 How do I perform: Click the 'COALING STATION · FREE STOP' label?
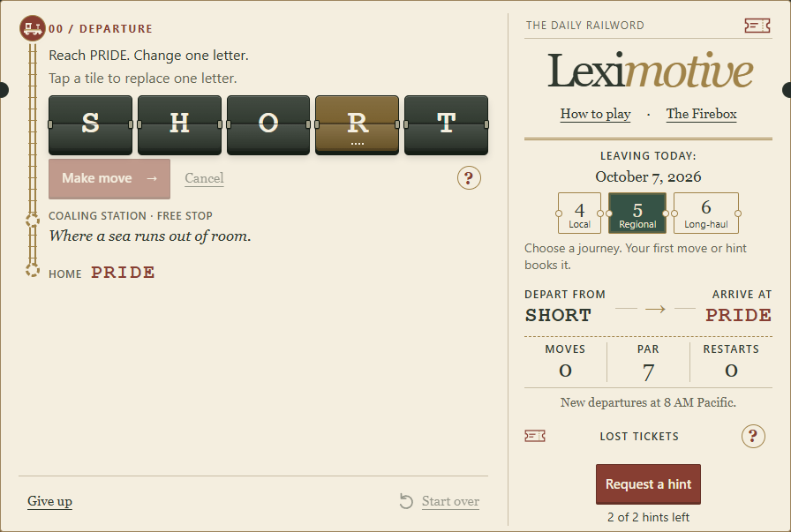point(131,216)
